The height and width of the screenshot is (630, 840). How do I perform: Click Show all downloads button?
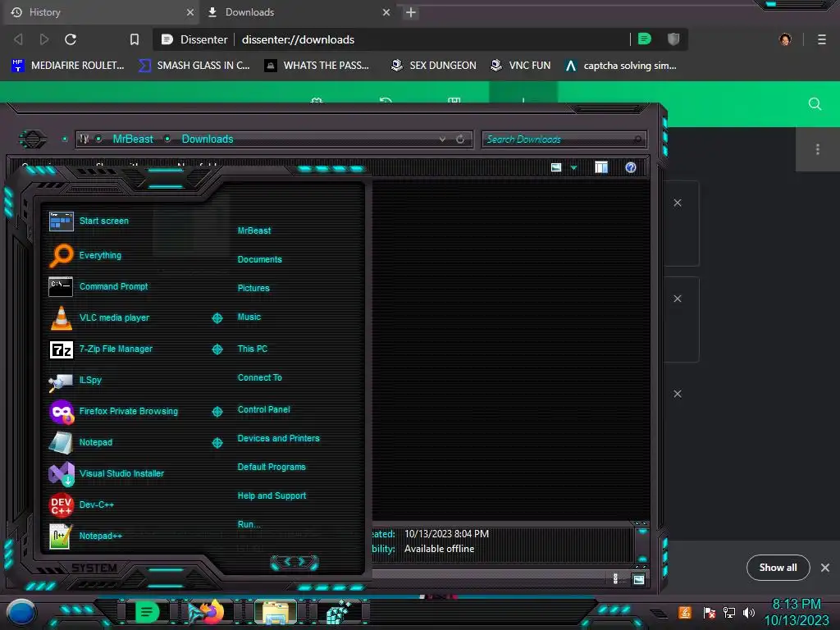coord(778,568)
